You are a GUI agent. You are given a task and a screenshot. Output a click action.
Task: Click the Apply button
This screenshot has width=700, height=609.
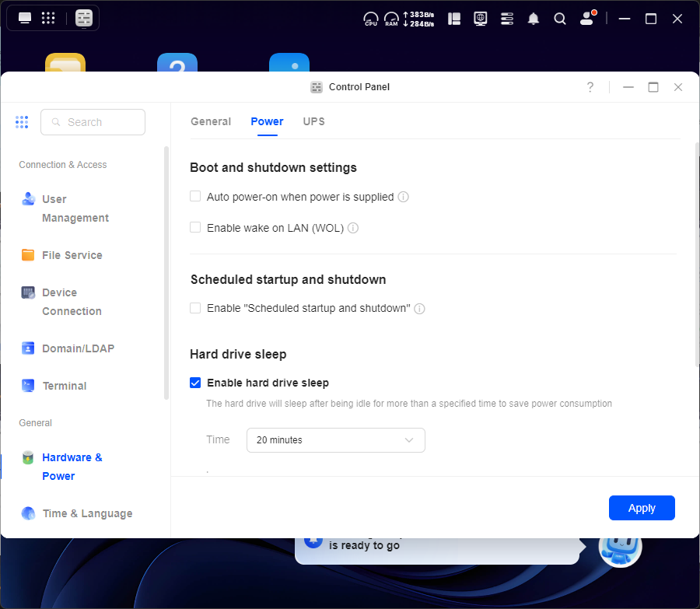[642, 508]
